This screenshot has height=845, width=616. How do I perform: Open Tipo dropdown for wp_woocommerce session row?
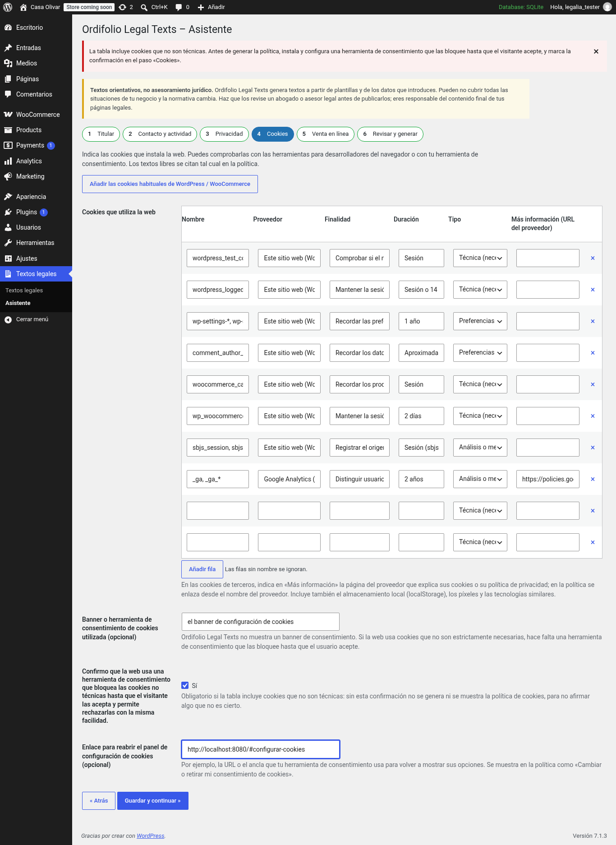click(x=480, y=416)
